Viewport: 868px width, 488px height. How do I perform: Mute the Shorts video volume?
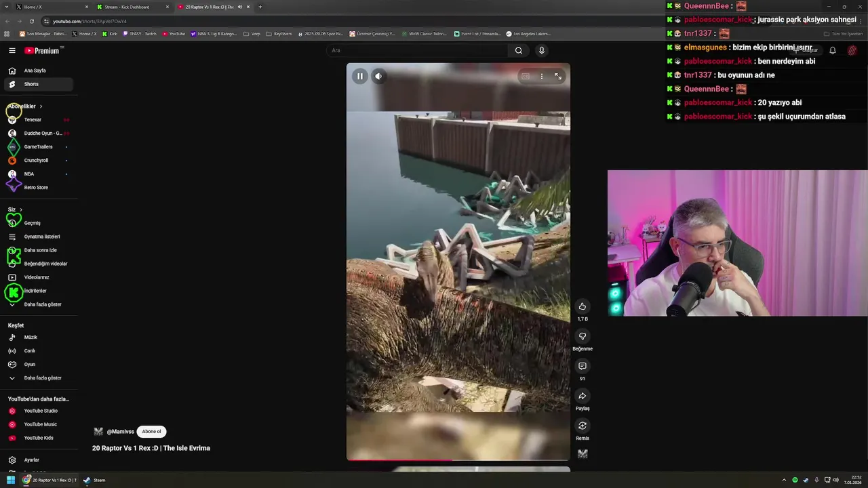point(379,77)
